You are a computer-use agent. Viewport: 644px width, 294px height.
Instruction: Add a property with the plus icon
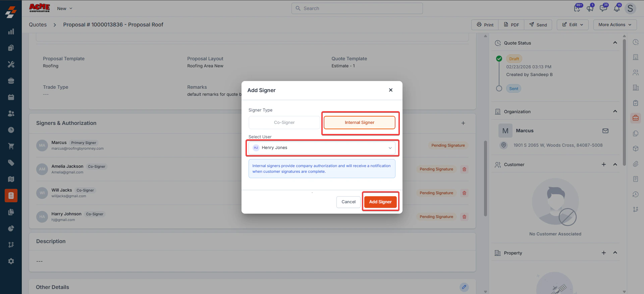tap(603, 253)
